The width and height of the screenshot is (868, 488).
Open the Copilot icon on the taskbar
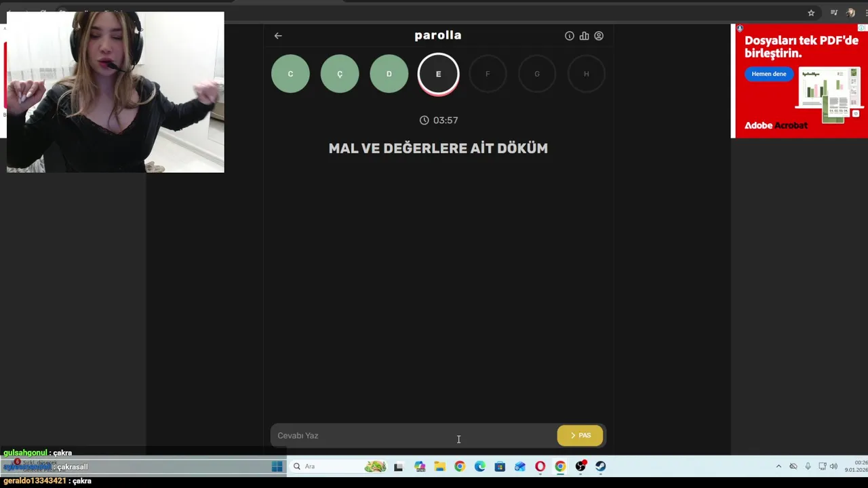tap(420, 466)
